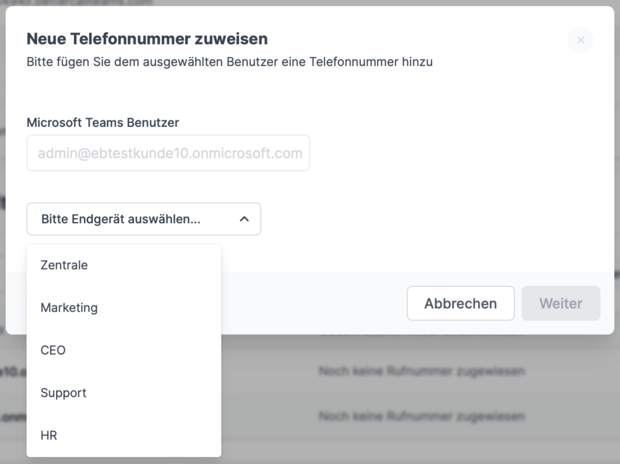Click the 'Bitte fügen Sie...' instruction text
620x464 pixels.
click(229, 62)
